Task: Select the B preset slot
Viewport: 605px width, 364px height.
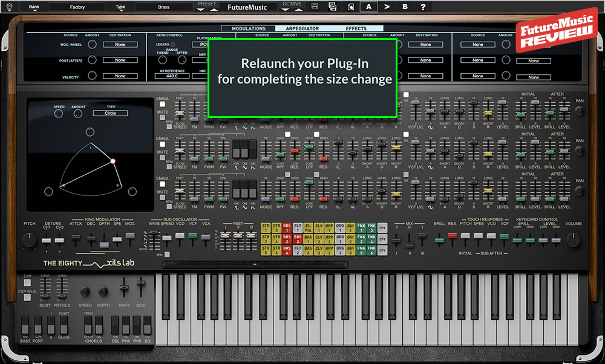Action: tap(405, 7)
